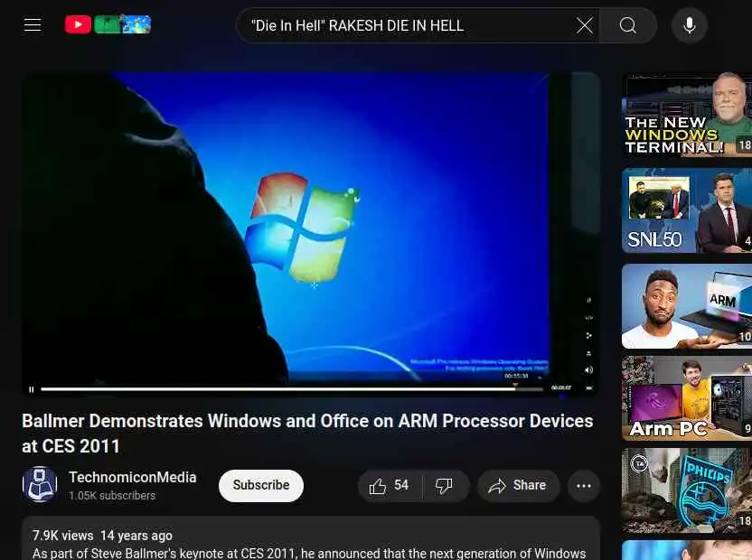The image size is (752, 560).
Task: Start voice search with microphone
Action: 689,25
